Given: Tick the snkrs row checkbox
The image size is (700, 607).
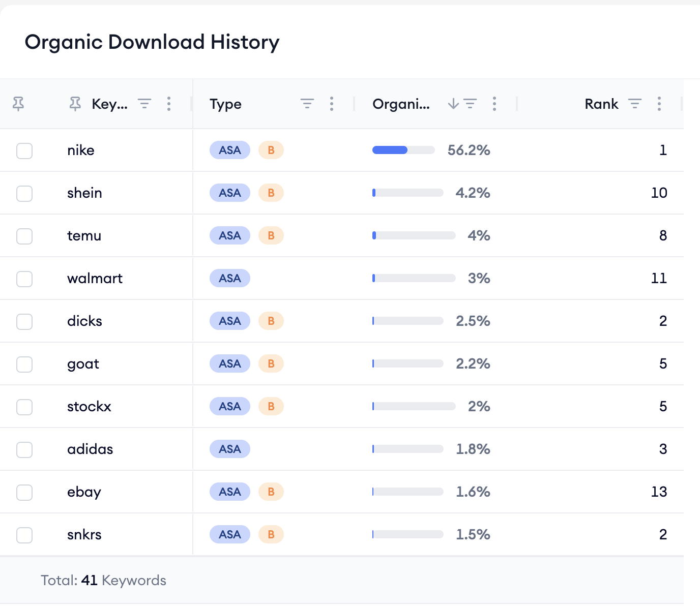Looking at the screenshot, I should click(24, 535).
